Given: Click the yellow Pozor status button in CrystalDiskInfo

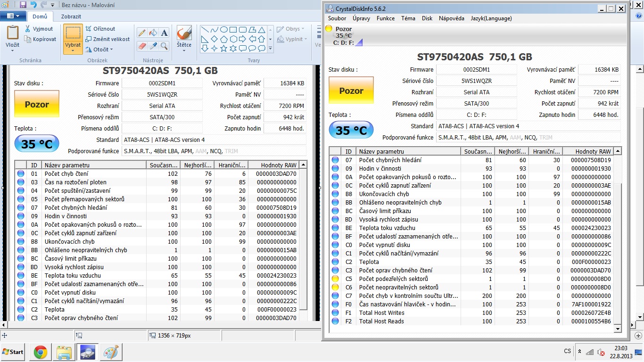Looking at the screenshot, I should (x=351, y=90).
